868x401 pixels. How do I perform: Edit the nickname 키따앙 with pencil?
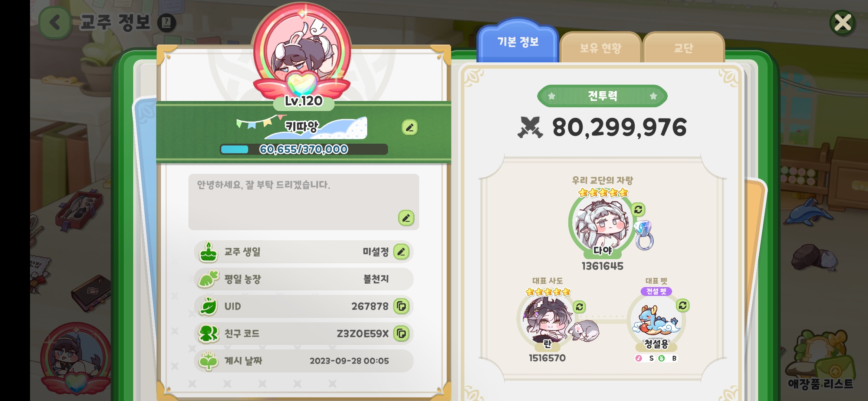410,127
